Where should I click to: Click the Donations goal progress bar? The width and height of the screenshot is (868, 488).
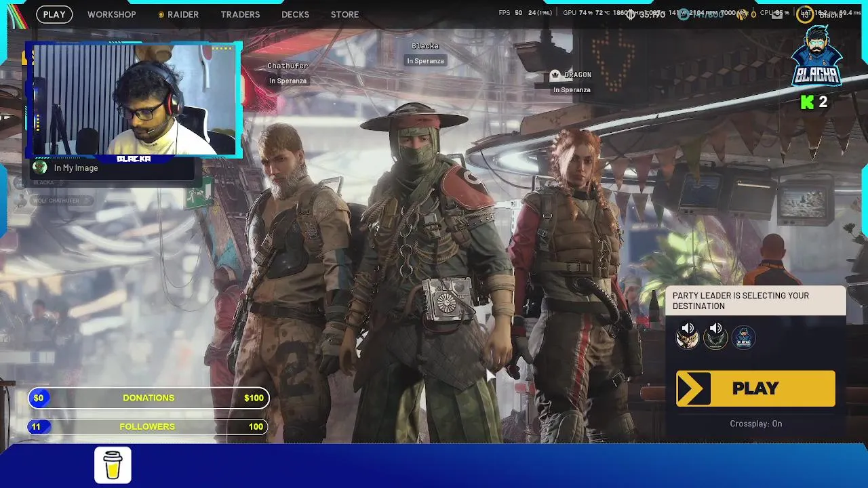pos(149,398)
